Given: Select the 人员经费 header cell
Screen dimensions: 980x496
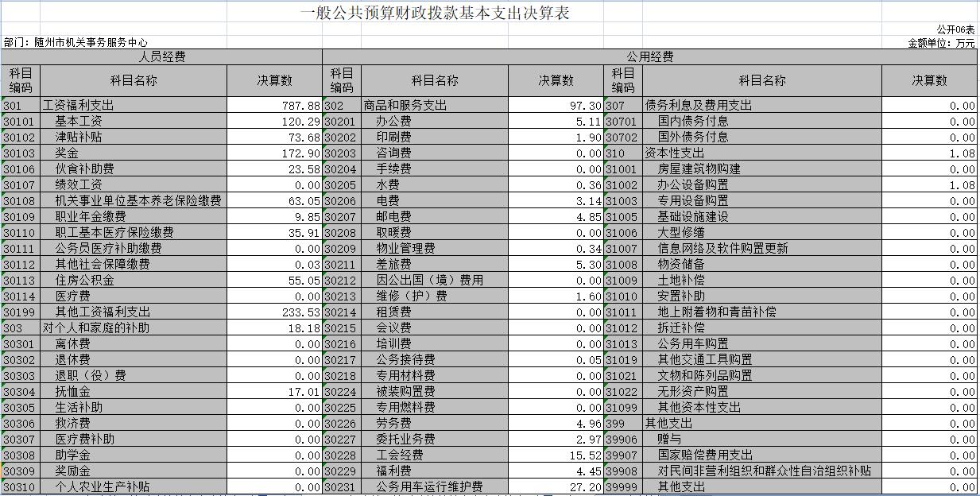Looking at the screenshot, I should (162, 57).
